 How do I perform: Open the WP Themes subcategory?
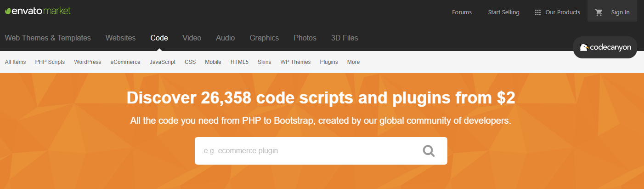295,62
